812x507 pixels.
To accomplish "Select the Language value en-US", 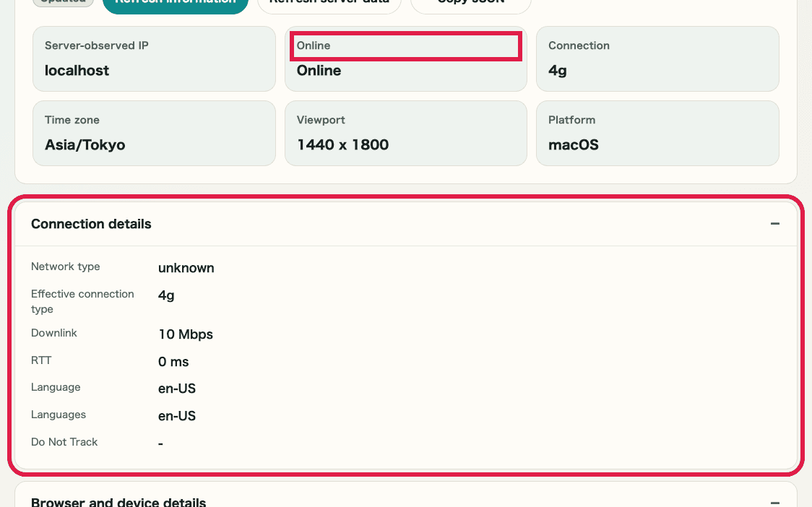I will click(176, 389).
